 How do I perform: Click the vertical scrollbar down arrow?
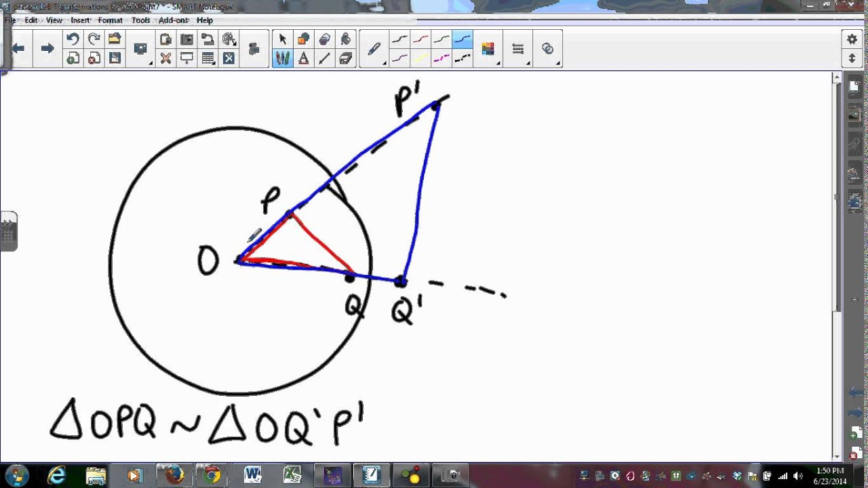point(837,455)
